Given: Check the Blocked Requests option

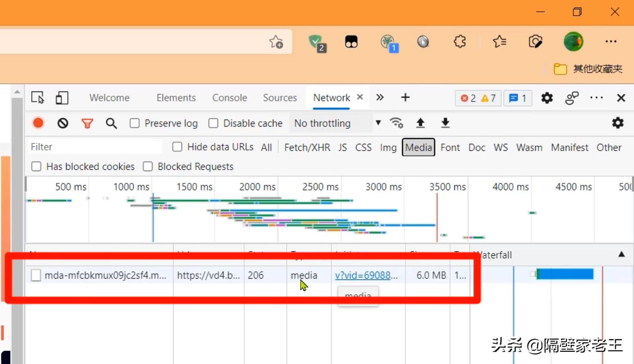Looking at the screenshot, I should 148,166.
